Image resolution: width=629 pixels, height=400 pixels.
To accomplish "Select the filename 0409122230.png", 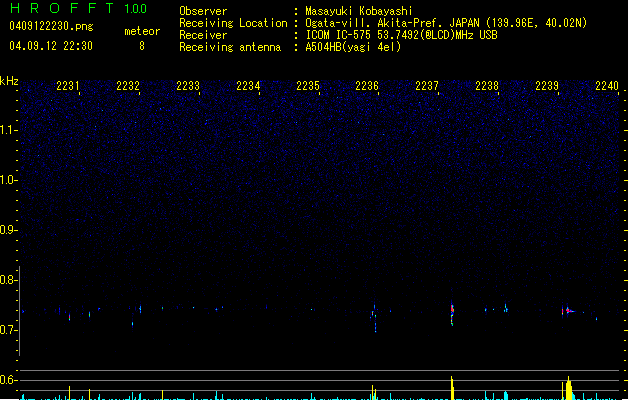I will (51, 26).
